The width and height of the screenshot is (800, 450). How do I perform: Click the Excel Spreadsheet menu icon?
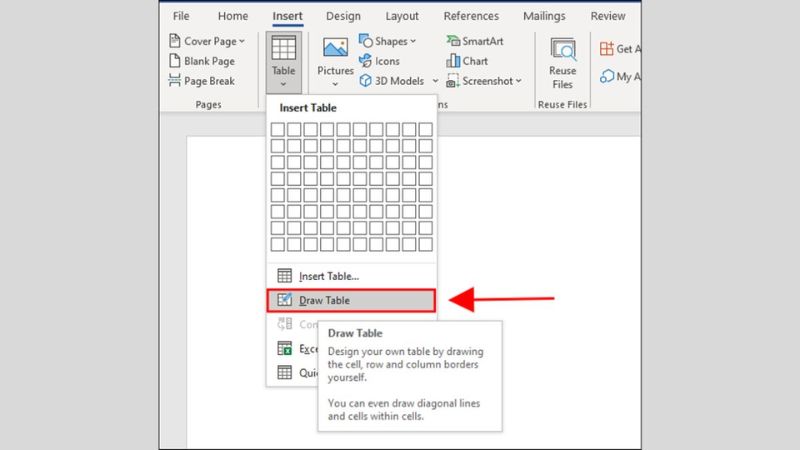[x=284, y=348]
